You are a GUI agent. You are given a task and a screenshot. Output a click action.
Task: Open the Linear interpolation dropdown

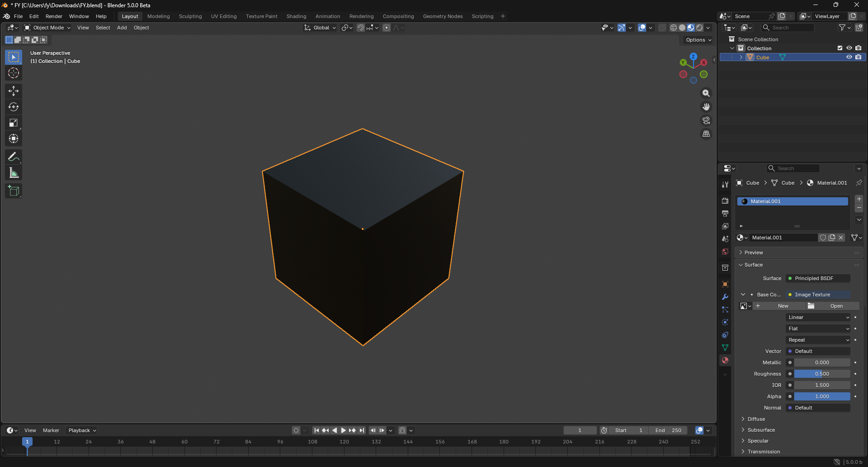(818, 317)
